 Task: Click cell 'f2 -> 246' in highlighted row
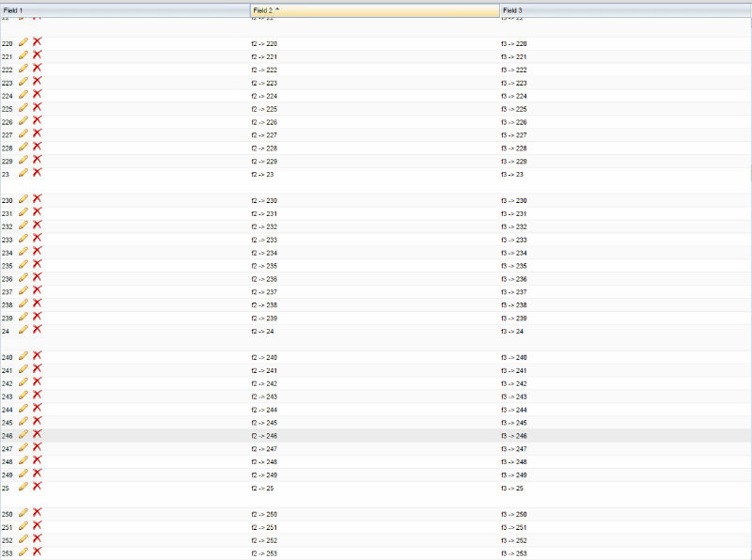(265, 436)
